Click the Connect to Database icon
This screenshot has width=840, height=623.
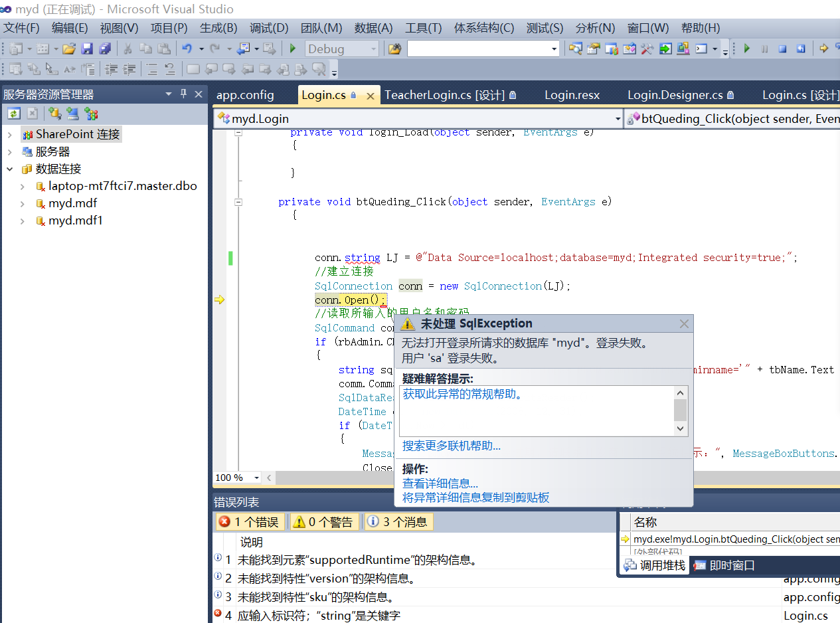tap(54, 114)
